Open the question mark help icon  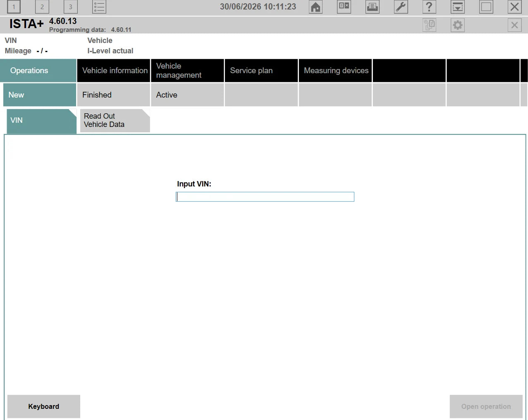tap(429, 7)
